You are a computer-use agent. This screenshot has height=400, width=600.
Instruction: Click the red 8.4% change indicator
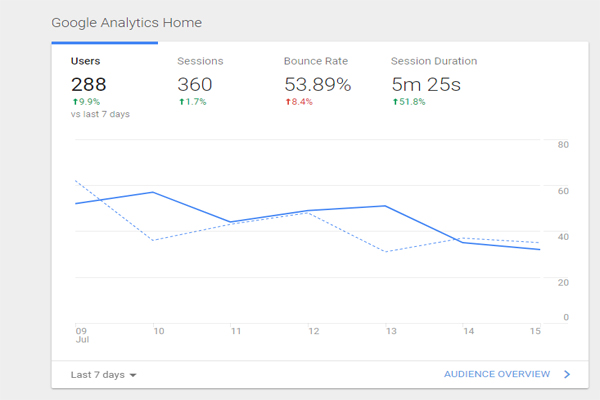(299, 102)
